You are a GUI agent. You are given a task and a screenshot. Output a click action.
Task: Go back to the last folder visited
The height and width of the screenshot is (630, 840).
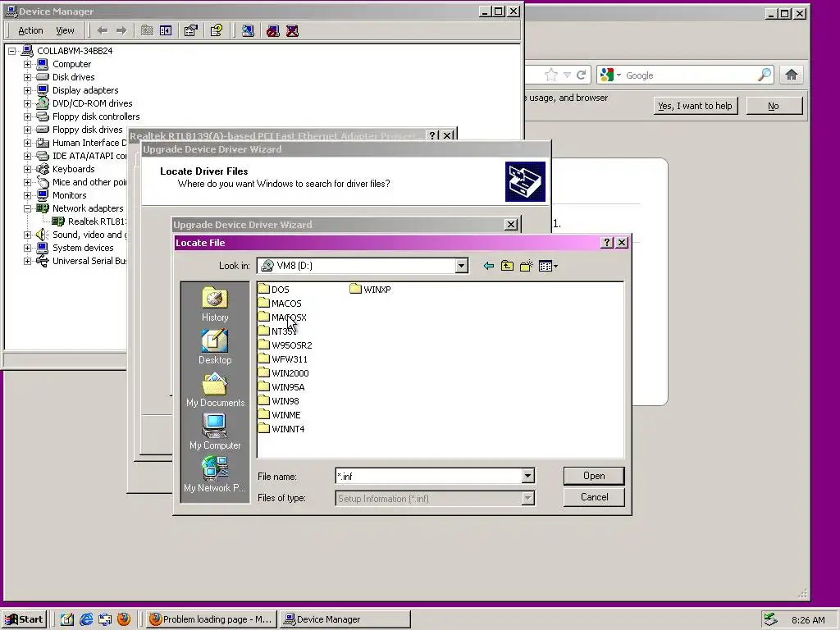488,266
